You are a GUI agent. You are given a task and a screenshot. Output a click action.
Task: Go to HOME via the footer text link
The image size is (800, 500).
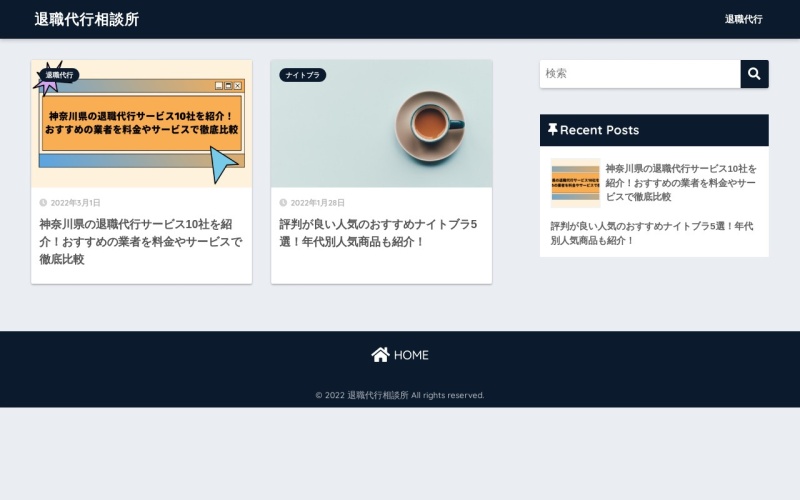(410, 355)
